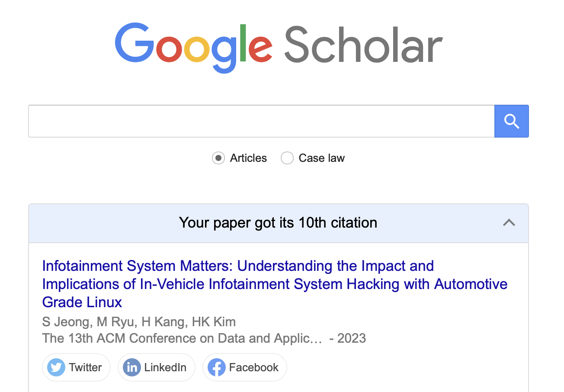Click the LinkedIn 'in' icon
The image size is (564, 392).
132,368
